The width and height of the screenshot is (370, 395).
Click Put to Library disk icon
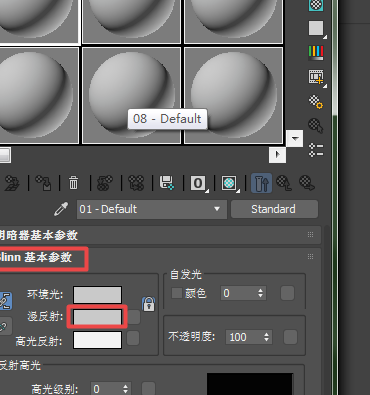point(167,183)
